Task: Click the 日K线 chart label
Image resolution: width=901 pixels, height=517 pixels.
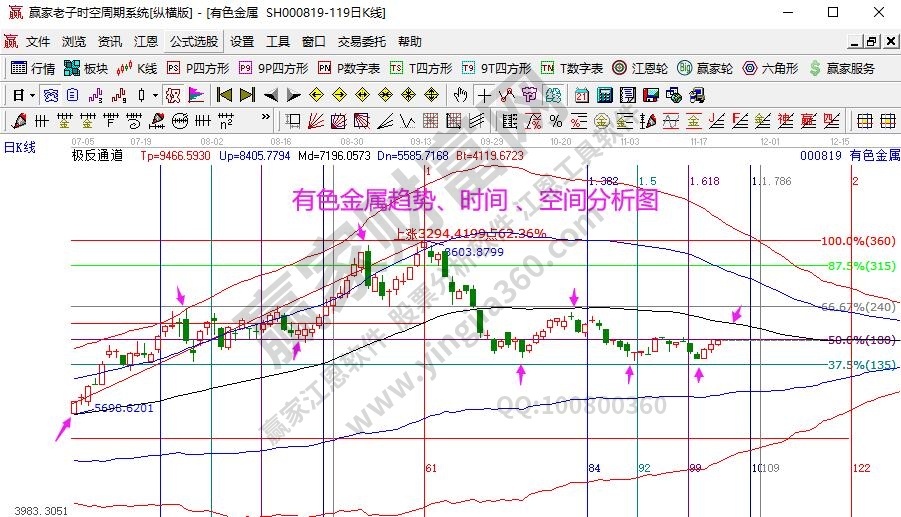Action: tap(20, 147)
